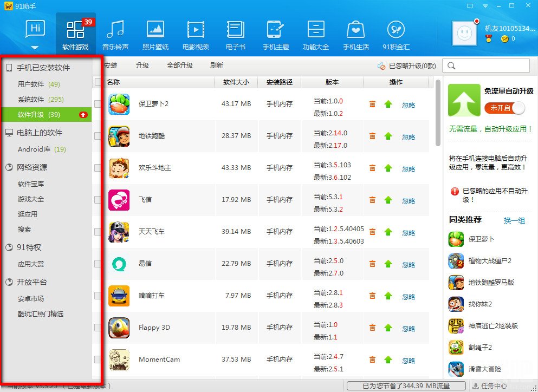
Task: Check the box for 欢乐斗地主
Action: click(98, 167)
